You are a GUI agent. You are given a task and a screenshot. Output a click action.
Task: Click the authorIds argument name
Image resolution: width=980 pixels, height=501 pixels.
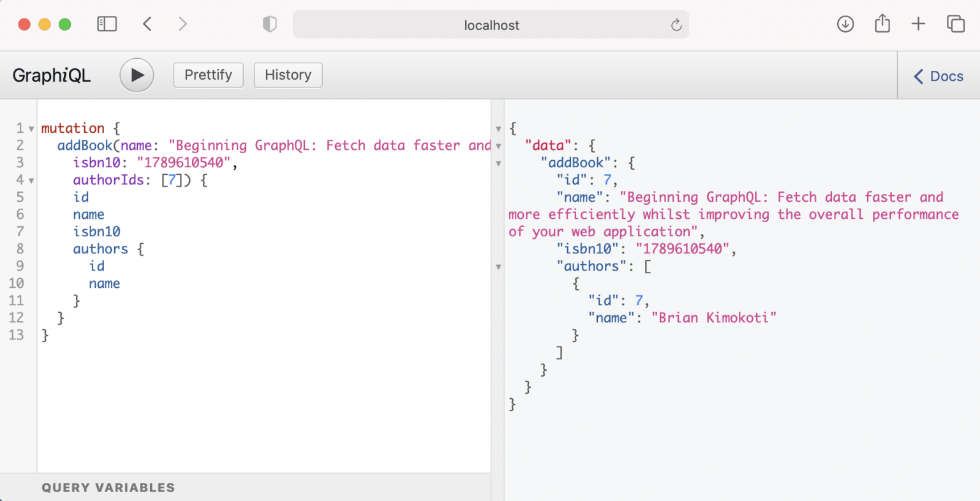pyautogui.click(x=108, y=180)
